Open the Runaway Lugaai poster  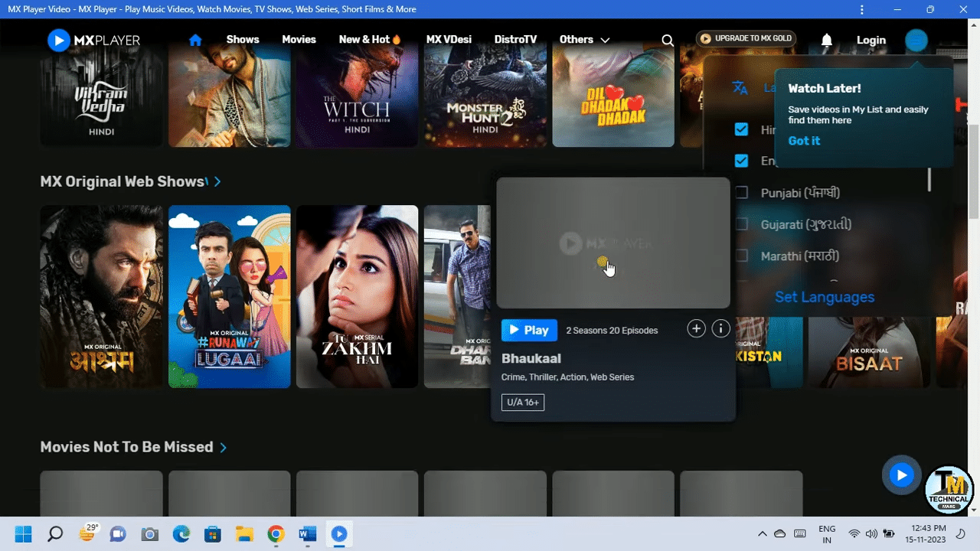(x=229, y=296)
